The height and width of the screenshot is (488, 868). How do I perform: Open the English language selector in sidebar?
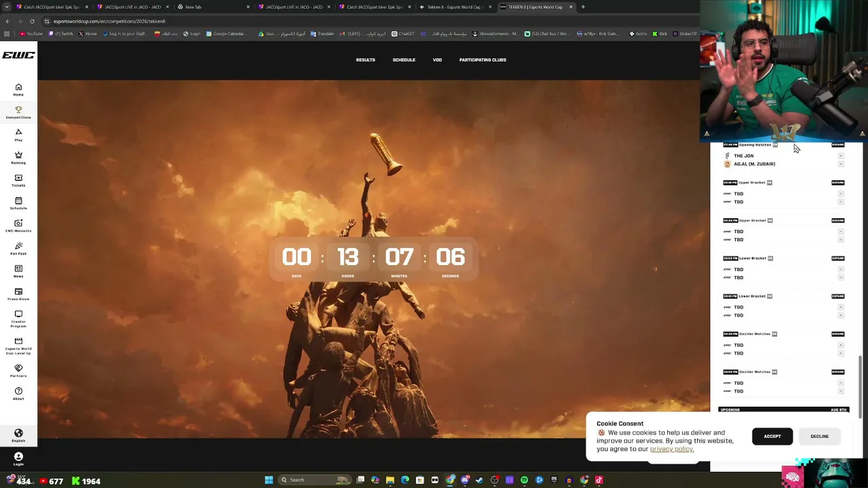[x=18, y=436]
